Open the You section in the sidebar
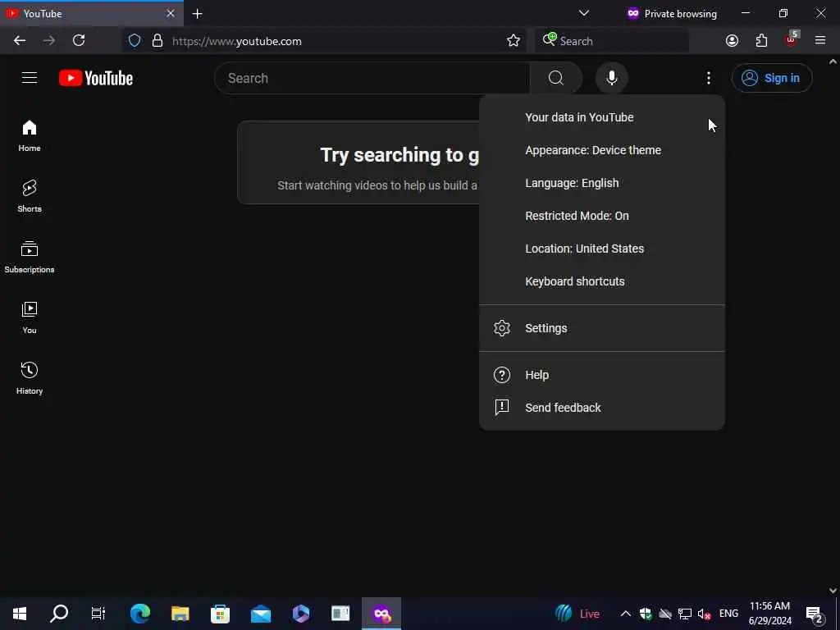The height and width of the screenshot is (630, 840). point(30,318)
